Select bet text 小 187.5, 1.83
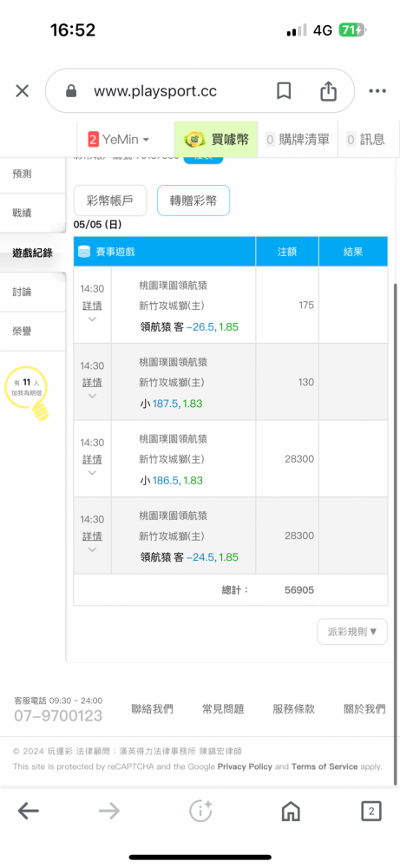This screenshot has height=868, width=400. [x=172, y=404]
